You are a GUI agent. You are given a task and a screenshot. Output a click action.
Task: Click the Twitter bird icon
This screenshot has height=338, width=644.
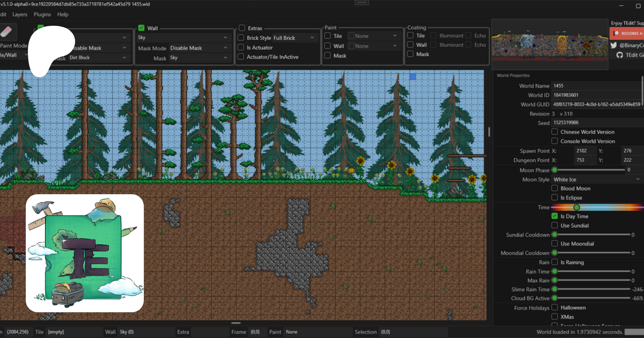(x=614, y=45)
